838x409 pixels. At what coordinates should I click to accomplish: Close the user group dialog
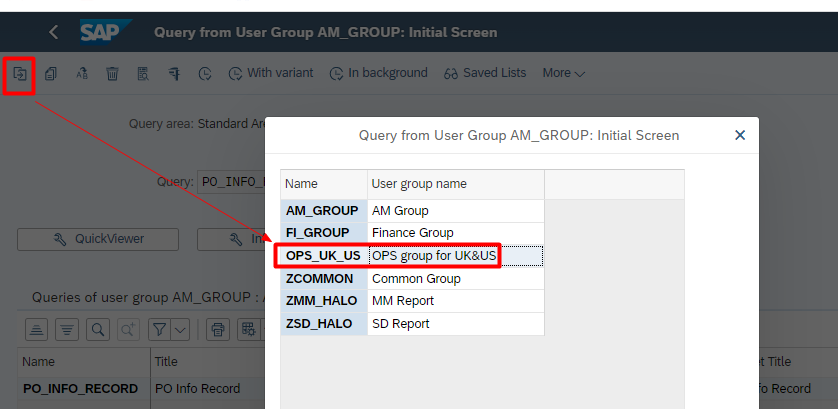tap(740, 135)
